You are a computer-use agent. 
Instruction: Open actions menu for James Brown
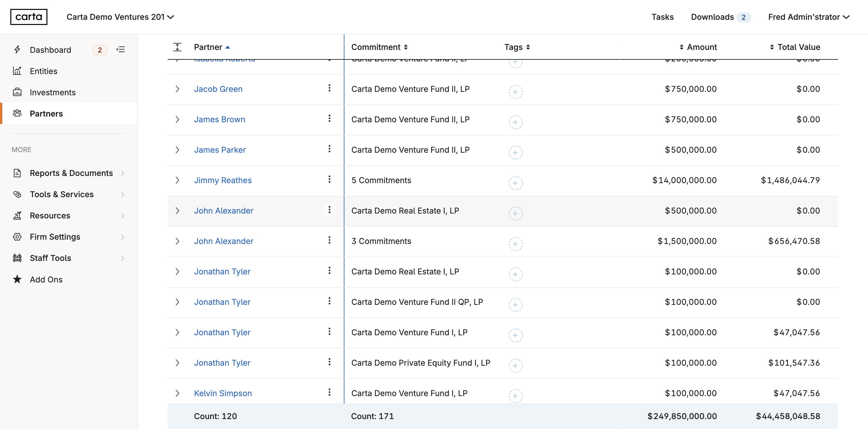click(x=329, y=118)
